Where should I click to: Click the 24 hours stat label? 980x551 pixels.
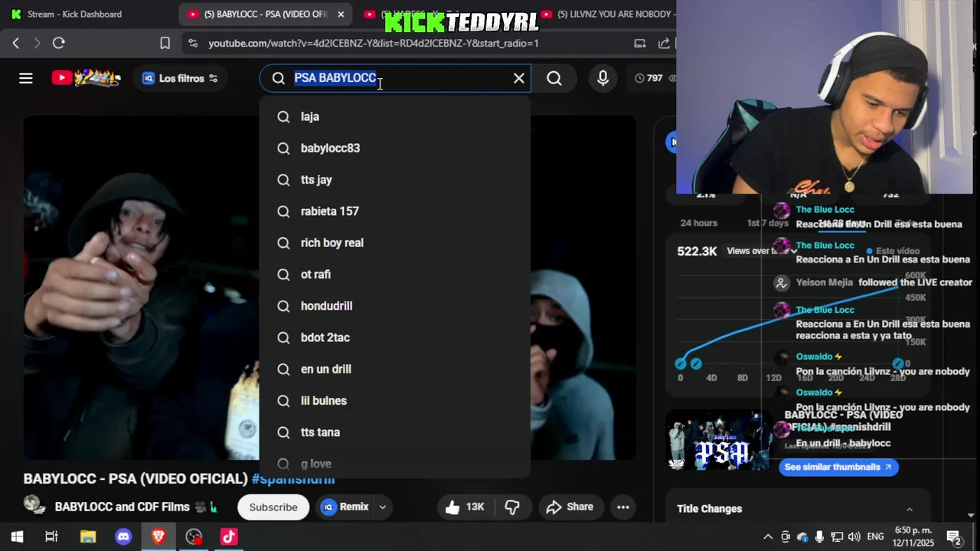pyautogui.click(x=699, y=223)
